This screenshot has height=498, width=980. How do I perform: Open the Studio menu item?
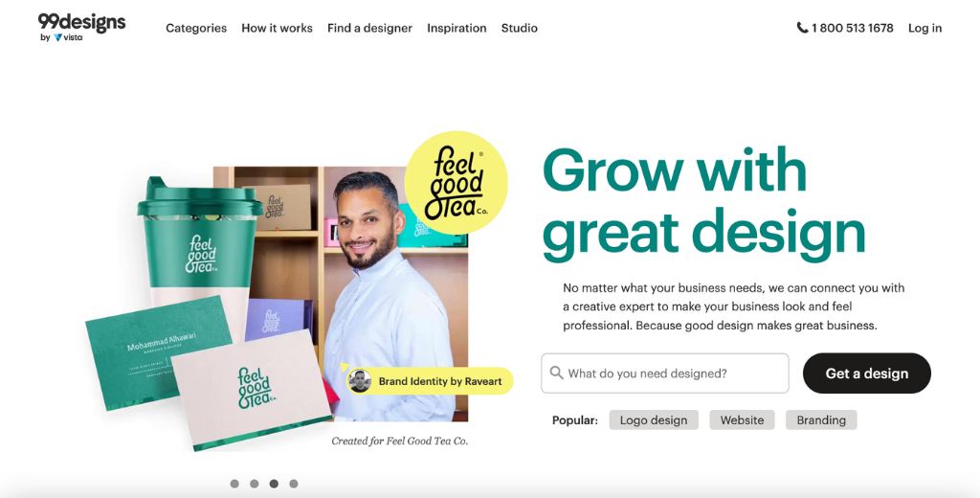pos(520,28)
